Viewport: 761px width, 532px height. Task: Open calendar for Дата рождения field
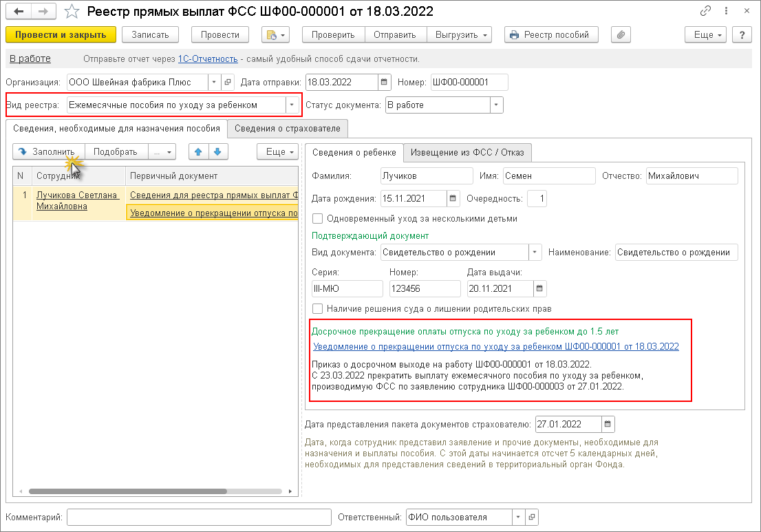[x=453, y=199]
